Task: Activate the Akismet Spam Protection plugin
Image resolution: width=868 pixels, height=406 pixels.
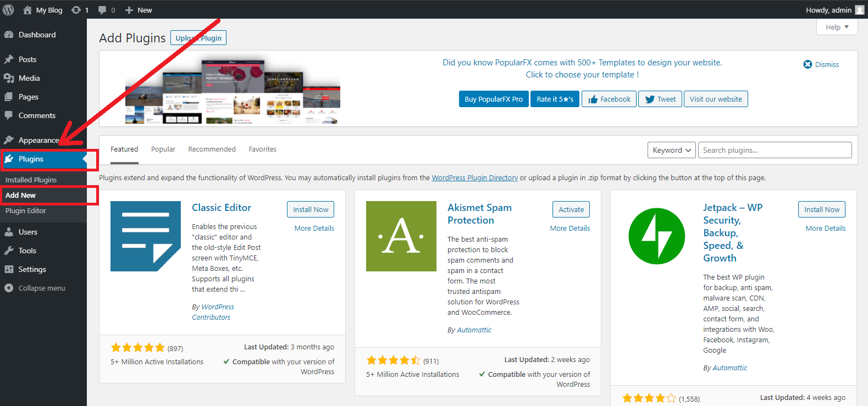Action: 571,209
